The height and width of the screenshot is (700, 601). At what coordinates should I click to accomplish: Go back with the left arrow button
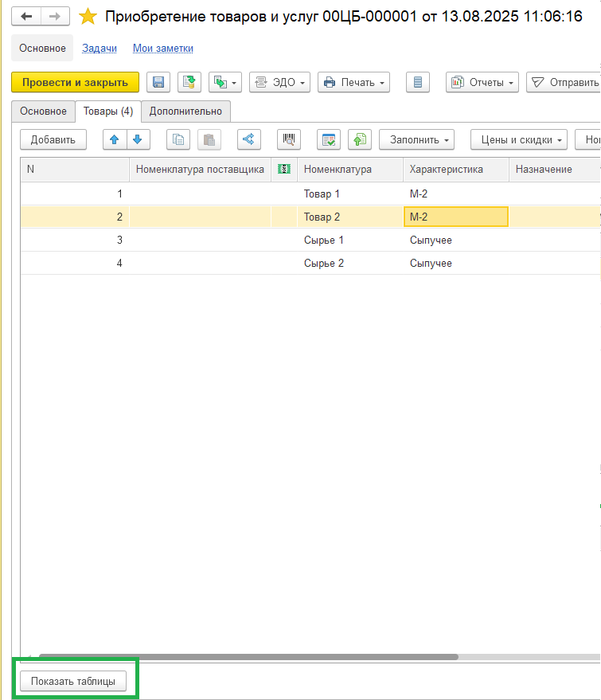click(26, 17)
